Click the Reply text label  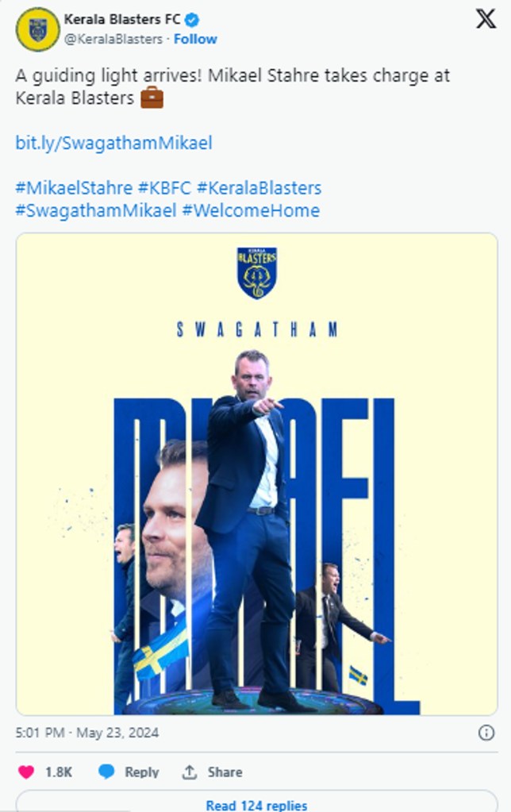pyautogui.click(x=141, y=772)
